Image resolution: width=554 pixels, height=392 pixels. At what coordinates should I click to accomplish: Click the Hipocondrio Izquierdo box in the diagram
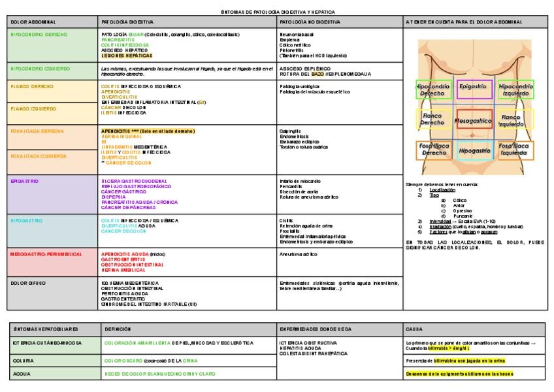[x=515, y=90]
